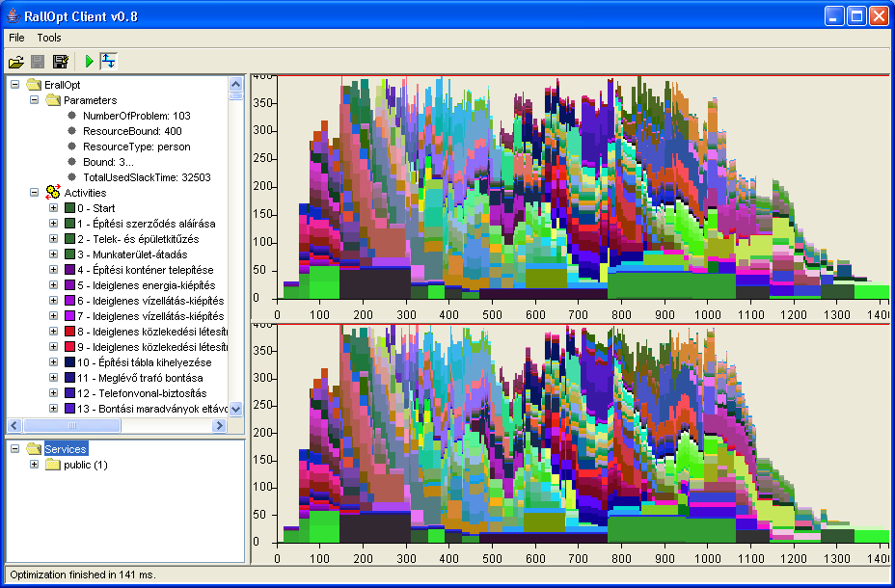Click the tree's vertical scrollbar down arrow

coord(235,409)
